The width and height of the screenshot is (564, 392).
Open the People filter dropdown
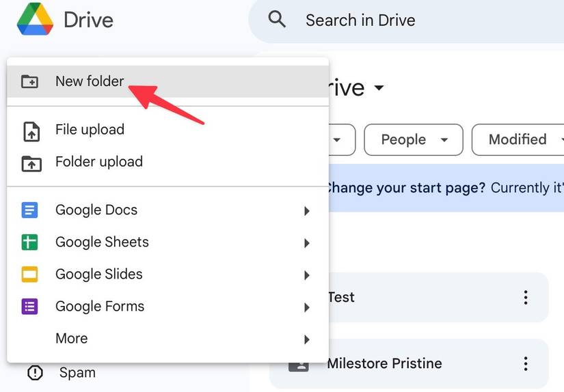[413, 140]
